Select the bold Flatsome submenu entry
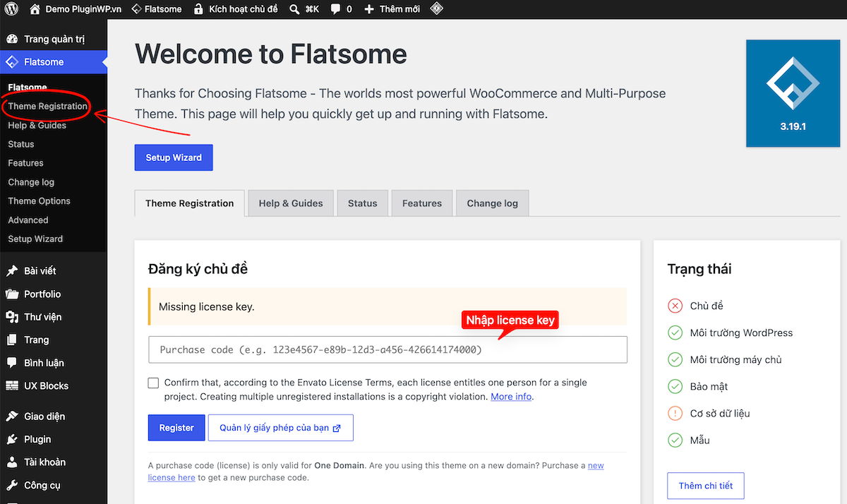The width and height of the screenshot is (847, 504). 28,88
